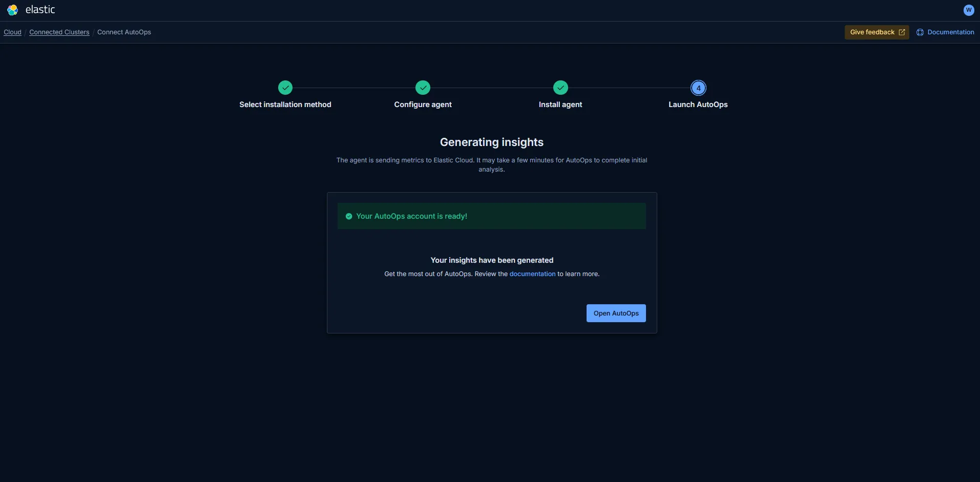
Task: Click the Connect AutoOps breadcrumb entry
Action: point(124,32)
